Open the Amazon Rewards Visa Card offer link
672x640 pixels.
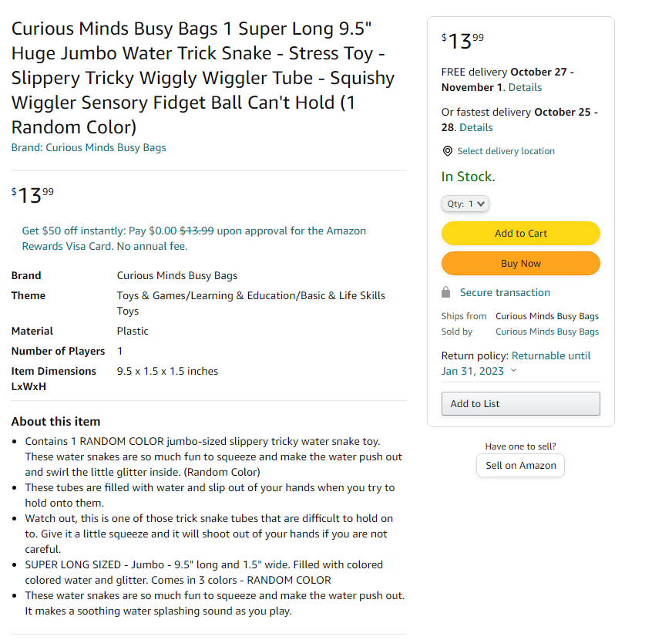[x=193, y=238]
